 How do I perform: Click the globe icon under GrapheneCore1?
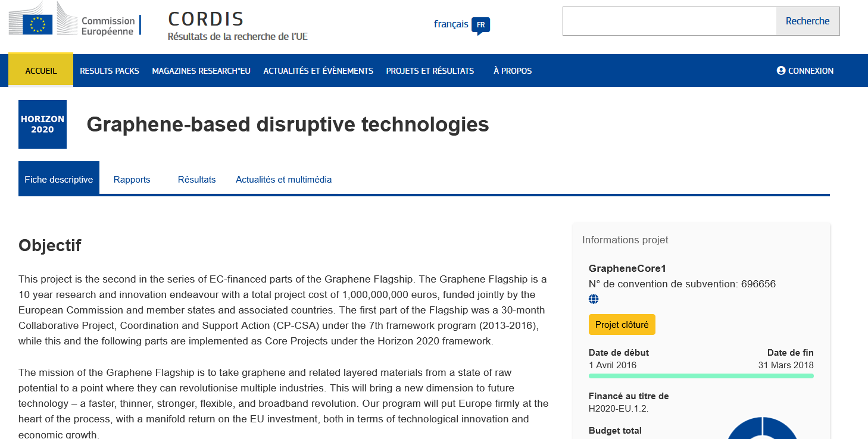click(x=594, y=299)
